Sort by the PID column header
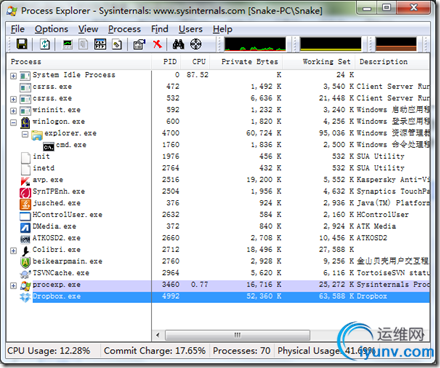 166,62
